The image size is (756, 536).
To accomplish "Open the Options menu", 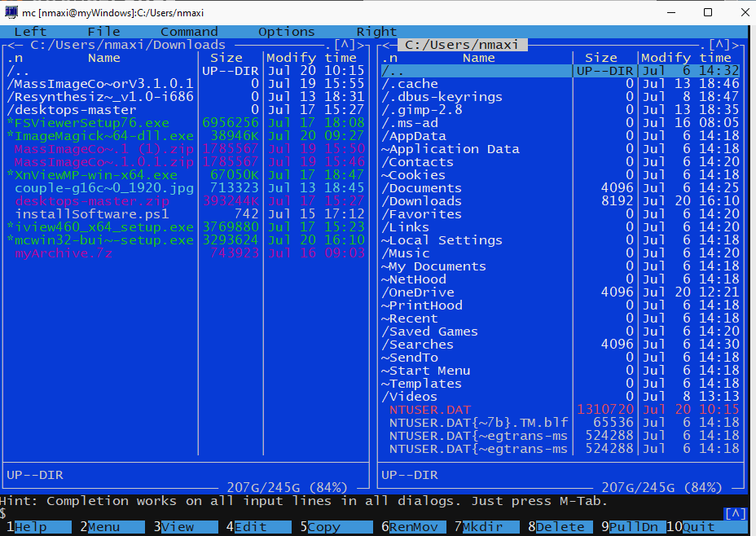I will 286,31.
